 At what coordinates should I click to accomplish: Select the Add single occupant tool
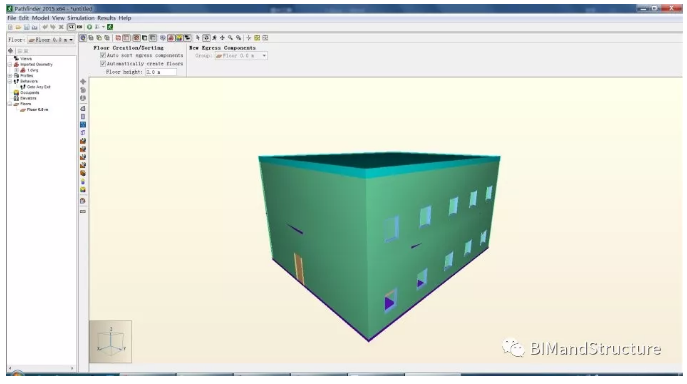click(x=83, y=181)
